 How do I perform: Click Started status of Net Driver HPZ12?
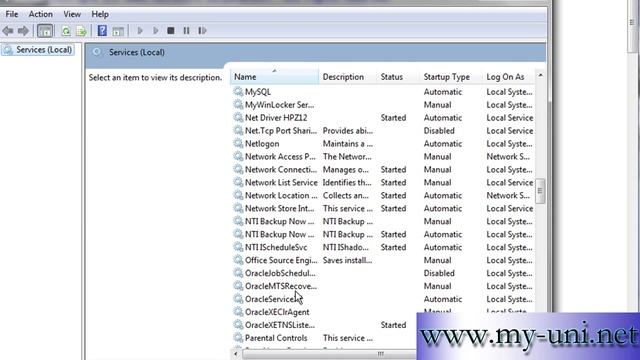pos(393,118)
